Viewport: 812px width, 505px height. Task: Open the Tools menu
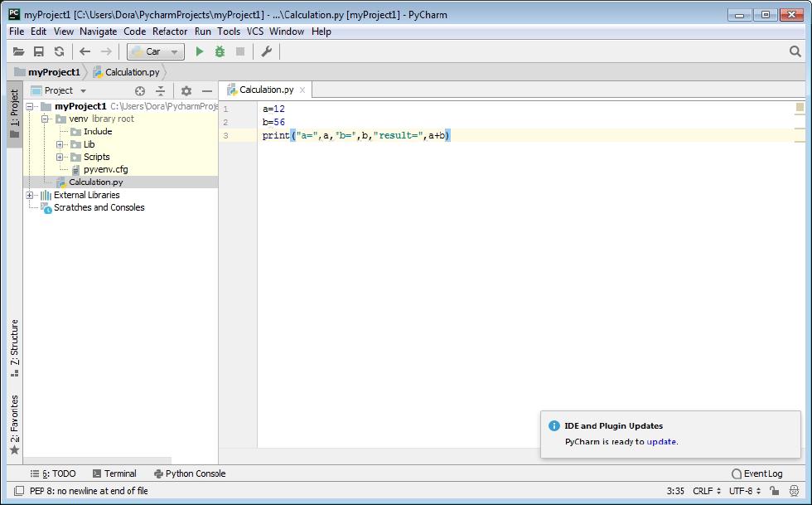click(x=229, y=32)
